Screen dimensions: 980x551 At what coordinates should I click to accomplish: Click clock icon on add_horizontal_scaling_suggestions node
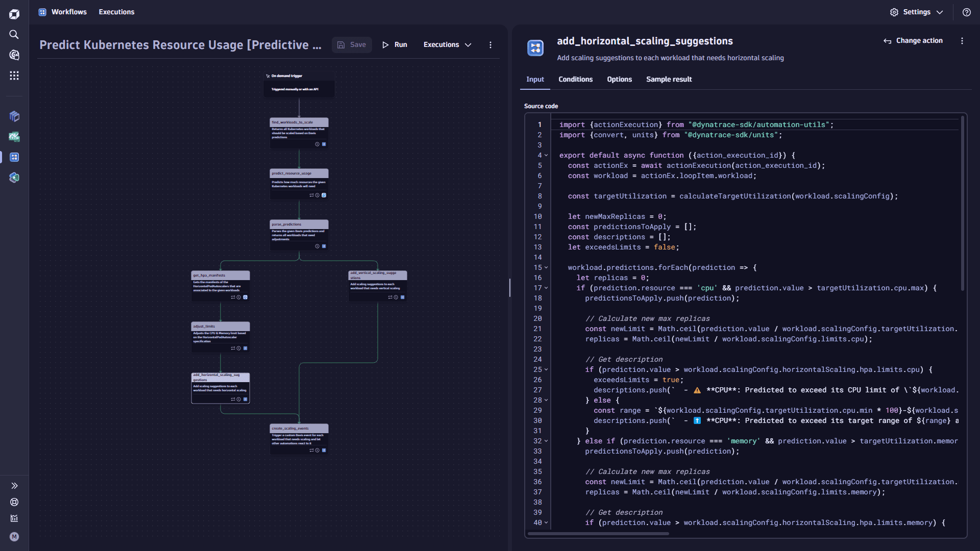click(238, 399)
